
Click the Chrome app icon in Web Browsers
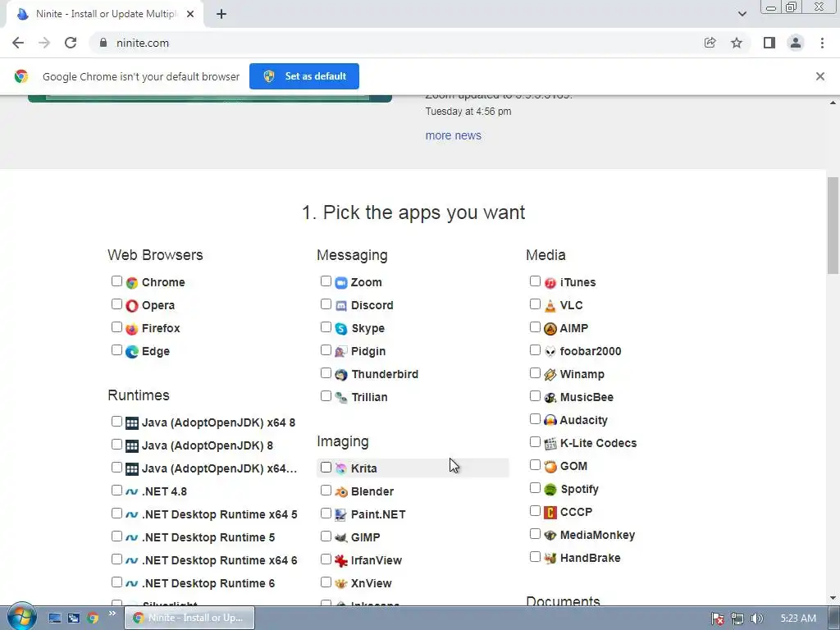pyautogui.click(x=132, y=282)
